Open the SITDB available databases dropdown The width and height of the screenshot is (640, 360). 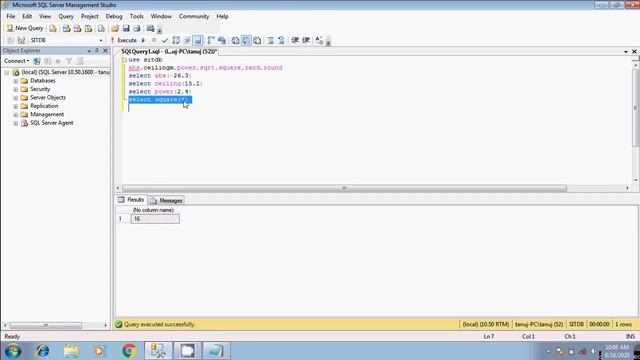(x=101, y=40)
